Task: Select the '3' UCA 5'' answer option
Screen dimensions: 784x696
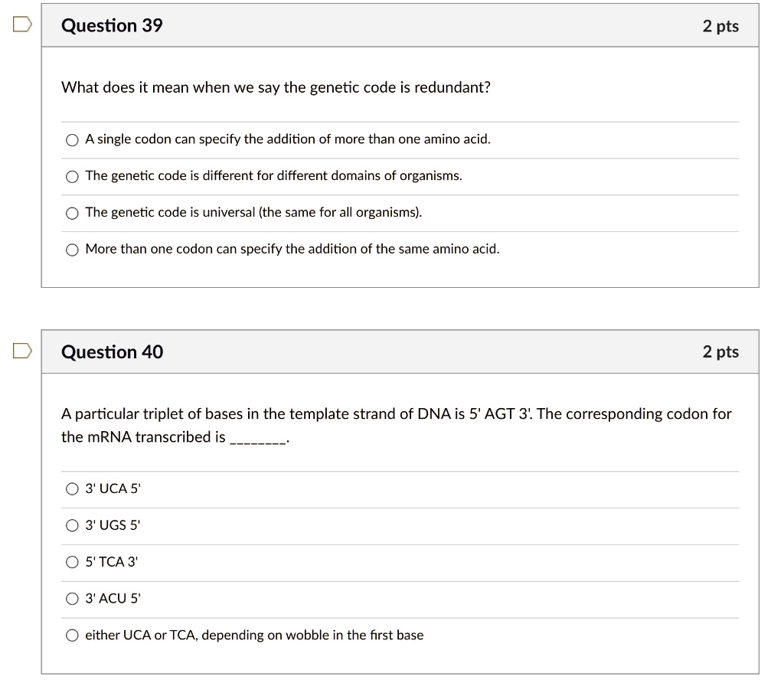Action: [x=72, y=489]
